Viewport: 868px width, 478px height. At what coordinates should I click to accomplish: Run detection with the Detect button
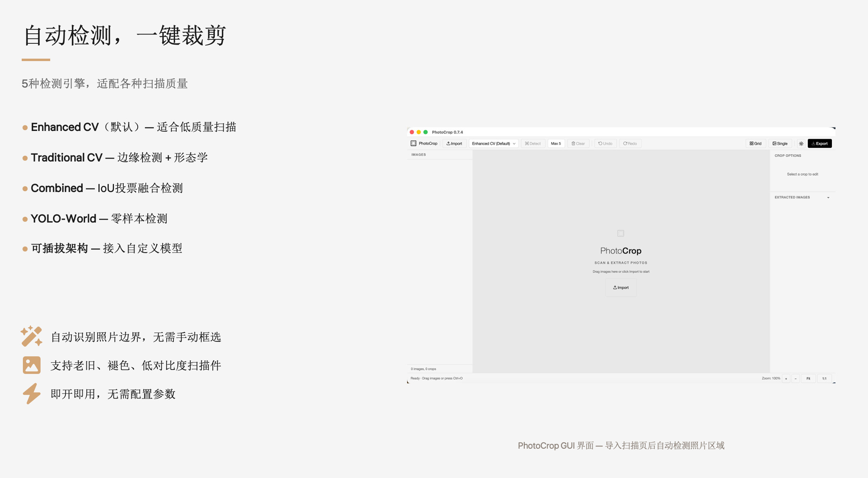[533, 143]
